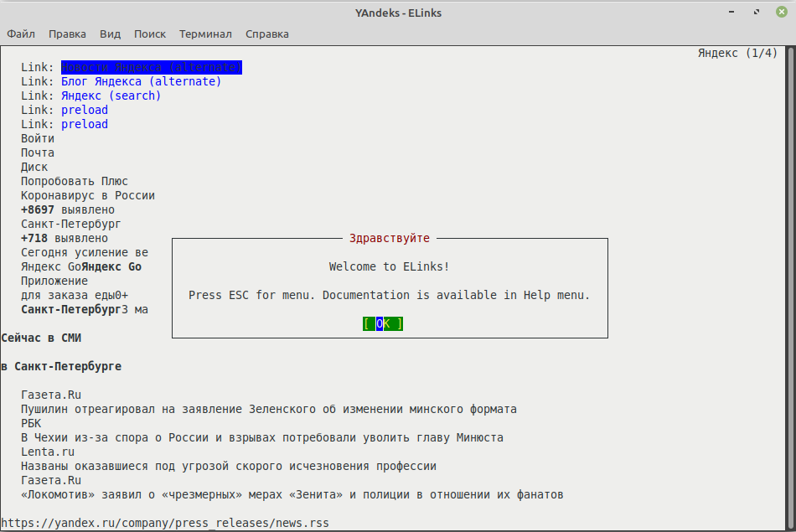Open Почта mail entry
Viewport: 796px width, 532px height.
pos(38,152)
